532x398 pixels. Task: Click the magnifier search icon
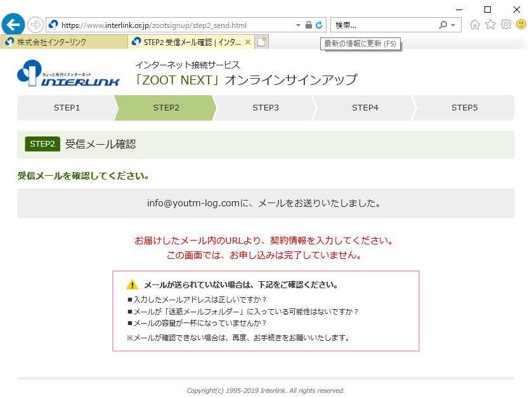443,25
